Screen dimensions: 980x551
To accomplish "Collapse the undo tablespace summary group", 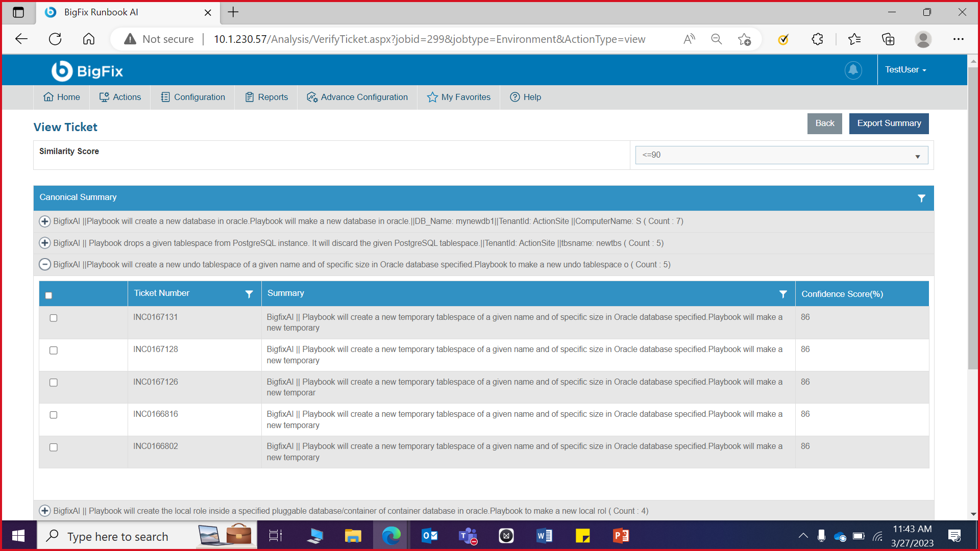I will tap(45, 264).
